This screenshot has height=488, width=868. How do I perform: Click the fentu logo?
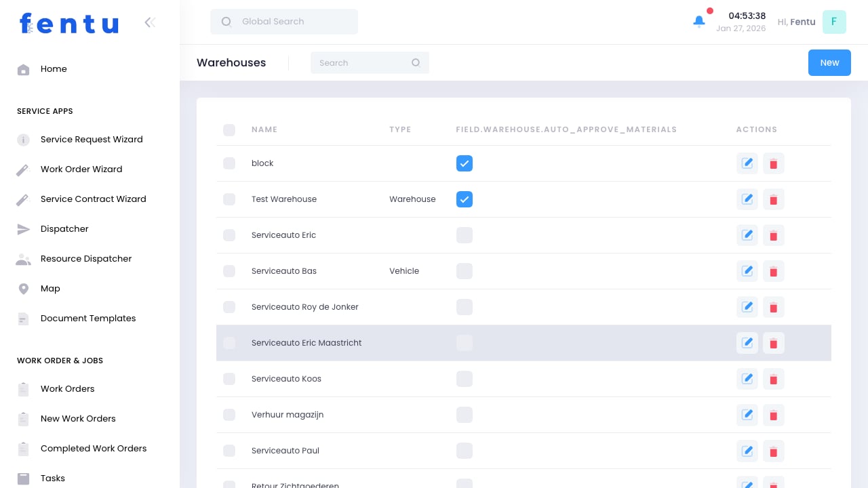point(69,24)
